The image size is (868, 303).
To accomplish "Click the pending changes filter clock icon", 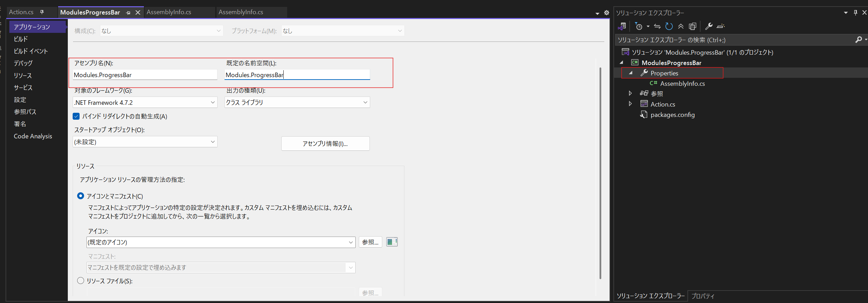I will [x=639, y=26].
